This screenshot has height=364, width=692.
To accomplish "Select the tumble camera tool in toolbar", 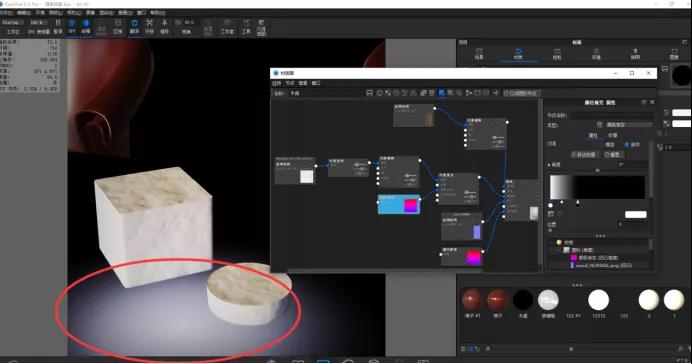I will [x=134, y=26].
